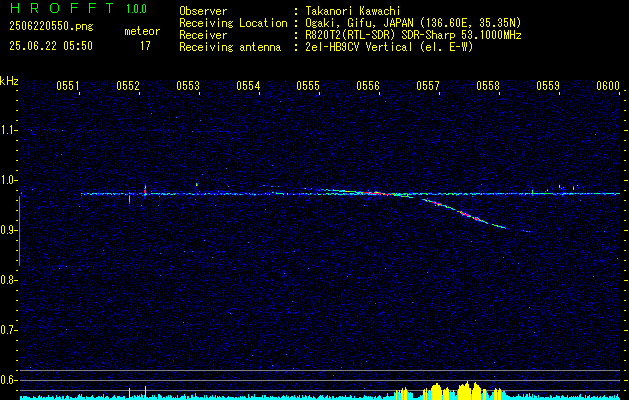
Task: Click location Ogaki, Gifu, JAPAN text
Action: [x=413, y=23]
